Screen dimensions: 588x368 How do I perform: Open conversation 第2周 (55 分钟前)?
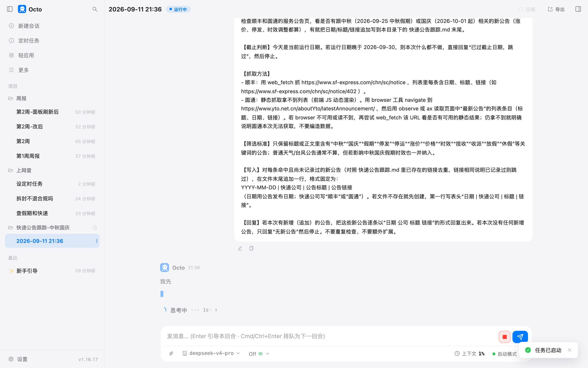point(52,141)
